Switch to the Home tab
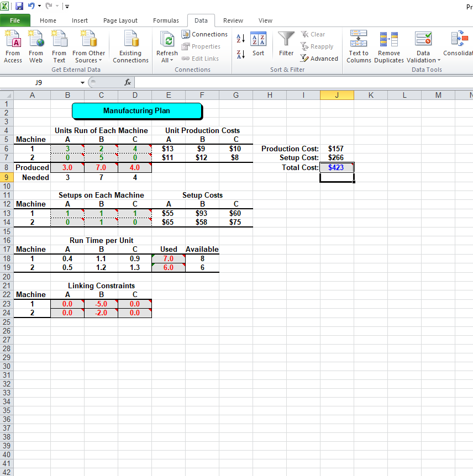Viewport: 473px width, 476px height. point(48,20)
